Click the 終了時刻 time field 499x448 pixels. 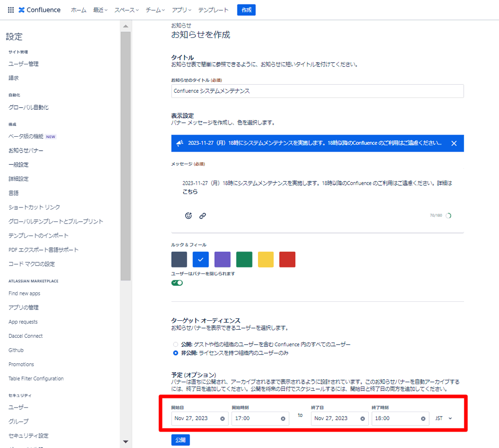[x=400, y=419]
